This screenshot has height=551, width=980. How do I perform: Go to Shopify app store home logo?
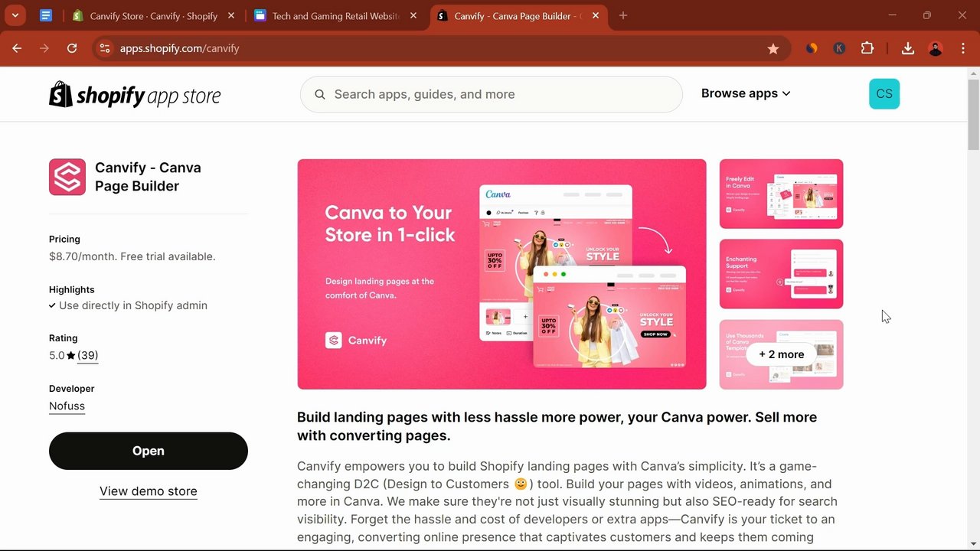click(x=135, y=95)
